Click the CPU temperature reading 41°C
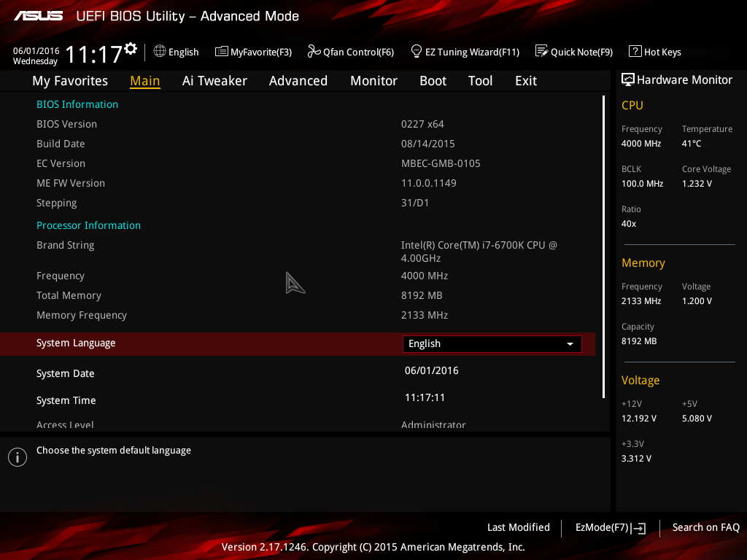747x560 pixels. tap(692, 144)
